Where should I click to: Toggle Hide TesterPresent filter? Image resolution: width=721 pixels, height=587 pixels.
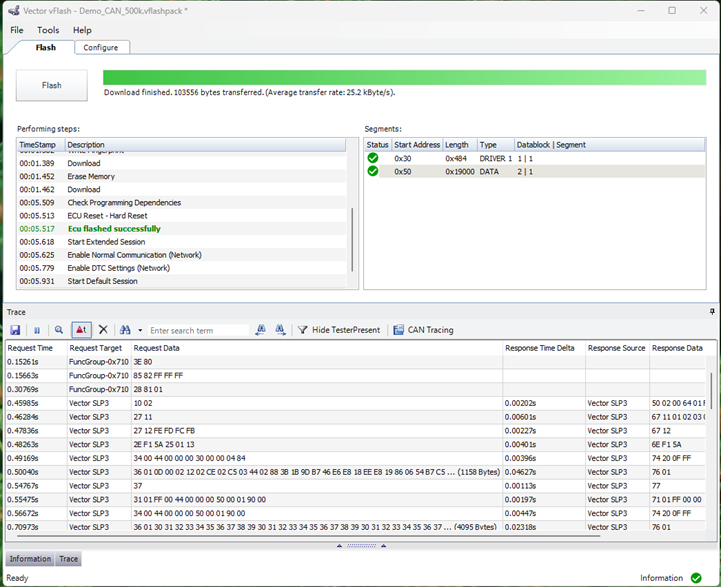(x=339, y=330)
